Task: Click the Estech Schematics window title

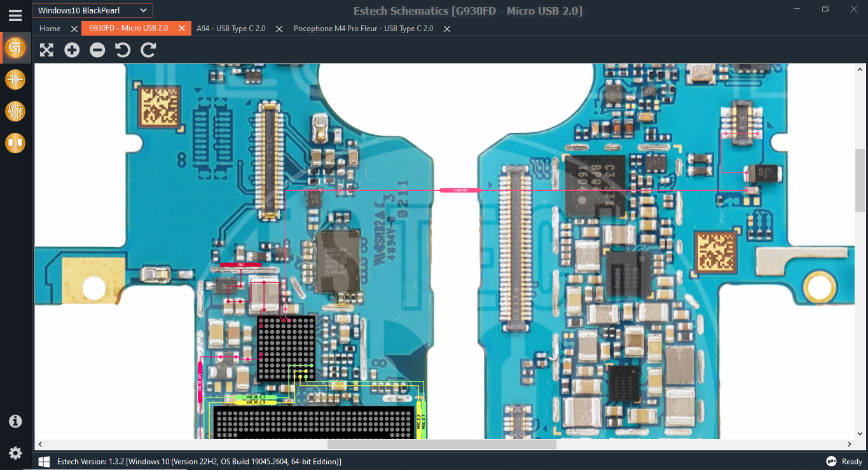Action: [468, 11]
